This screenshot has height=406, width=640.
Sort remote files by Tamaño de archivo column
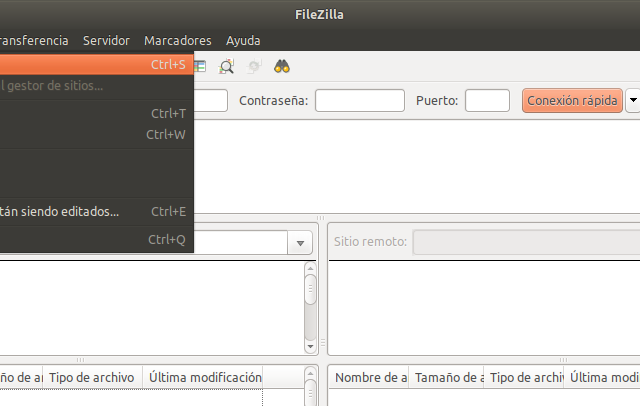tap(446, 377)
